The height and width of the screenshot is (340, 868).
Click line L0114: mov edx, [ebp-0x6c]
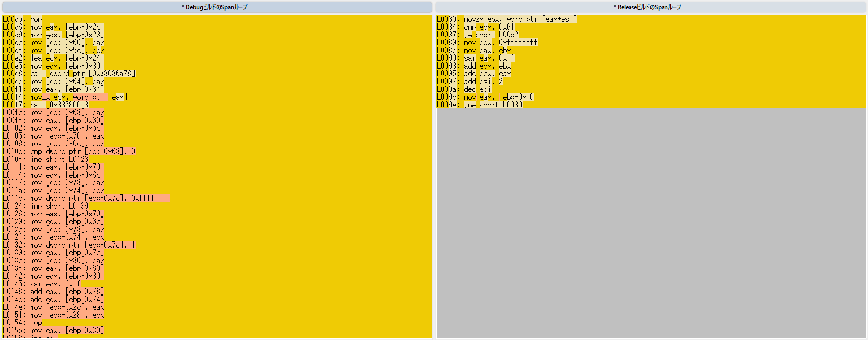53,175
